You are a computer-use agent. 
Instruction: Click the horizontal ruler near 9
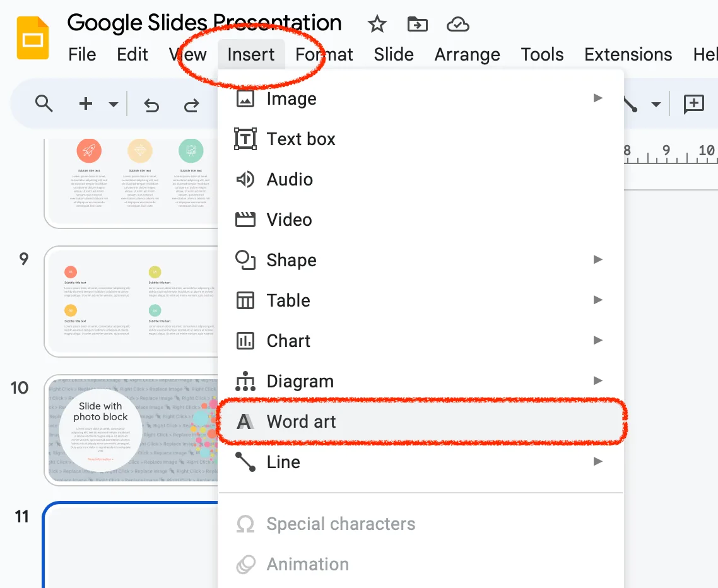click(x=666, y=151)
